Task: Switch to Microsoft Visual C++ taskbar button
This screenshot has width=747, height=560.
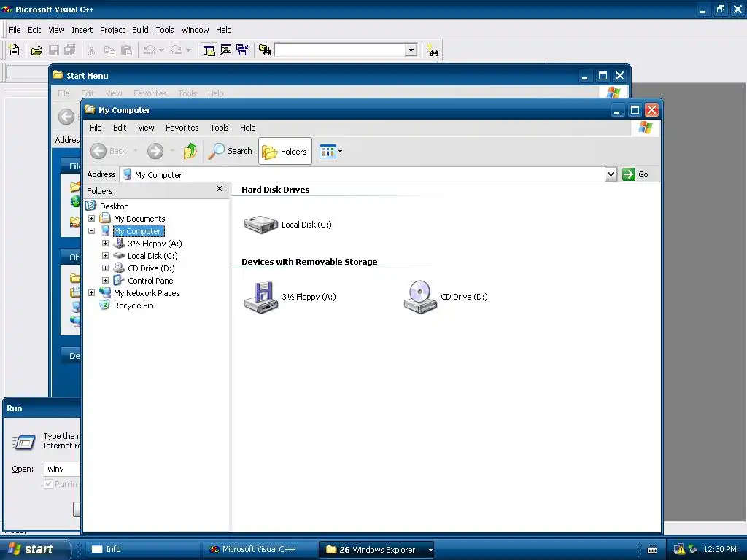Action: [x=260, y=550]
